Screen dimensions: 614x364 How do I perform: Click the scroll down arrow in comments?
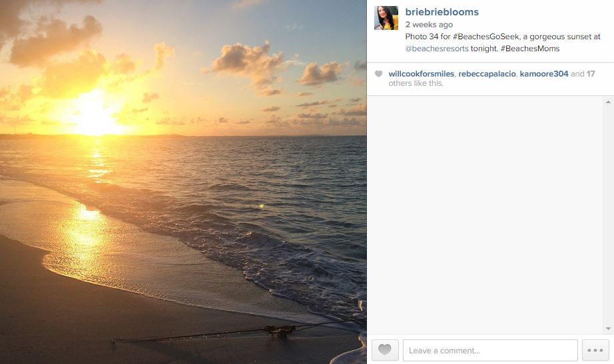607,328
